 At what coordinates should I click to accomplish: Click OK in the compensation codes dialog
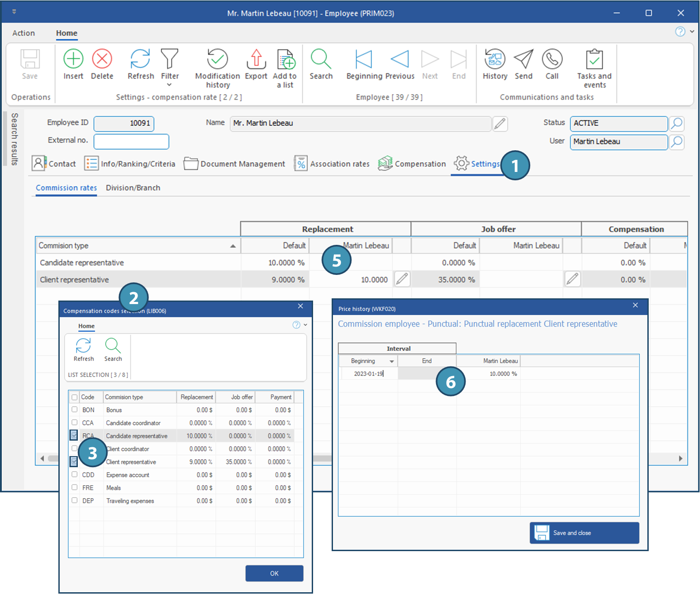pyautogui.click(x=274, y=573)
